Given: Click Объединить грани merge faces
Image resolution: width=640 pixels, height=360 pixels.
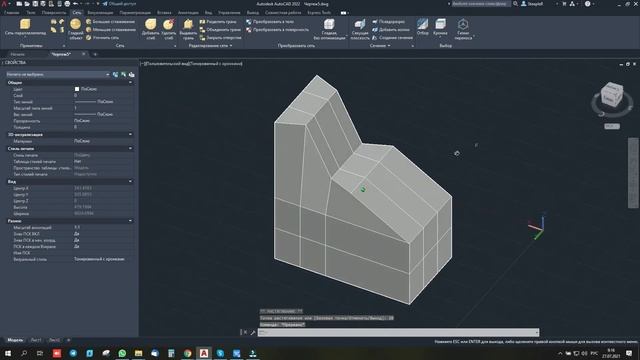Looking at the screenshot, I should point(220,29).
